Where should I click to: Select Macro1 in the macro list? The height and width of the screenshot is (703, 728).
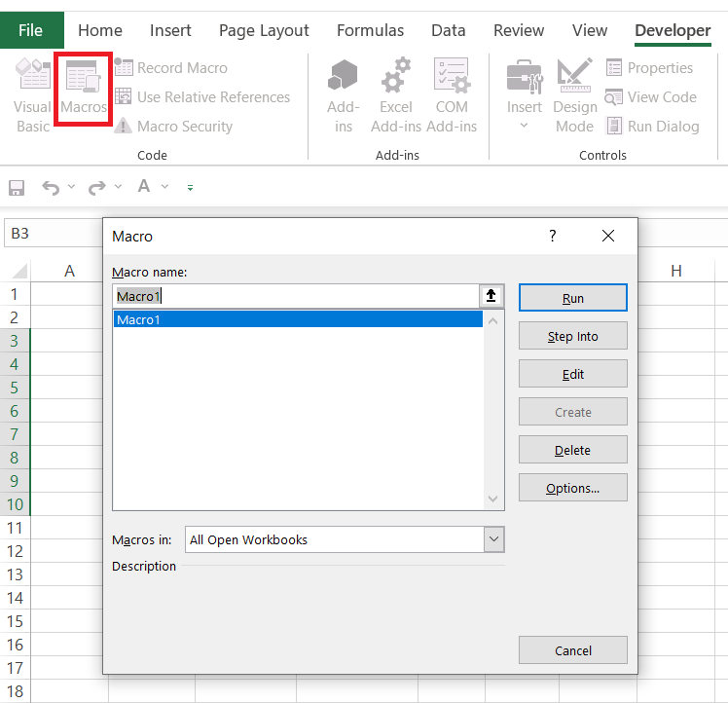(x=298, y=319)
